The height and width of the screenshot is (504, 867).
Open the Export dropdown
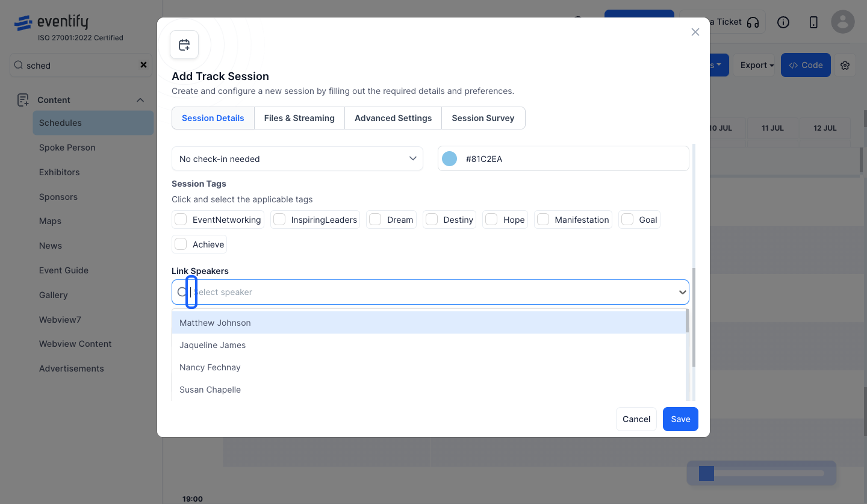(x=757, y=65)
